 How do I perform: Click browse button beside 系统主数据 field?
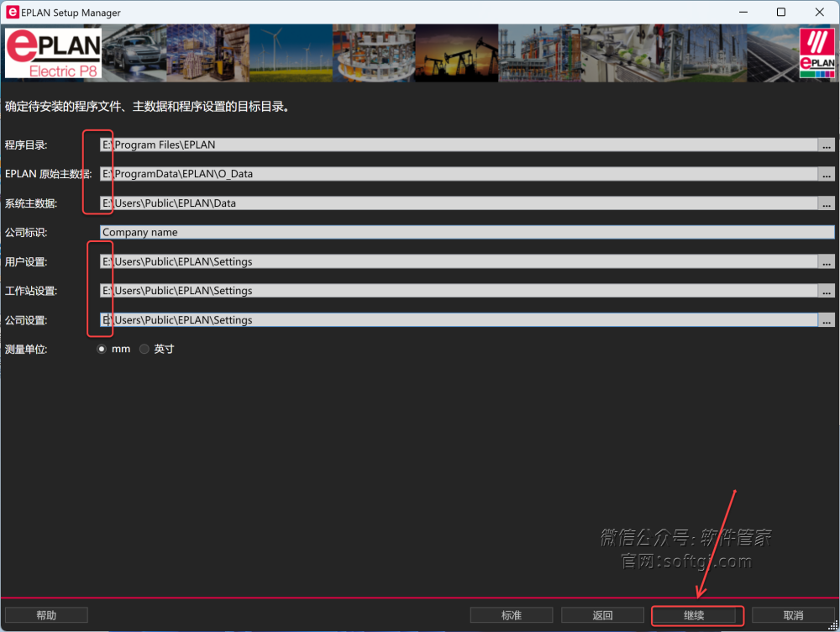[827, 203]
